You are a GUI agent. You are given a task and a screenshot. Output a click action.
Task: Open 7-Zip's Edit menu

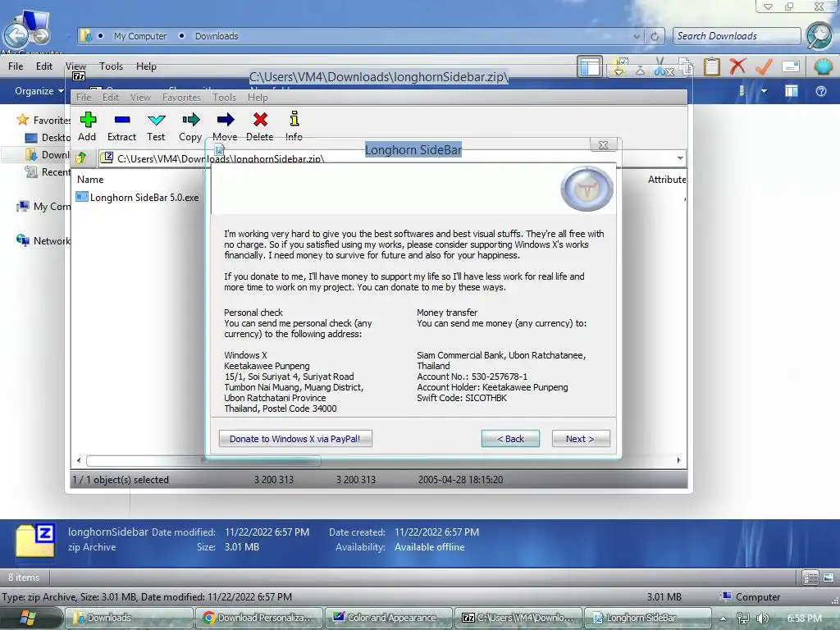pos(111,97)
